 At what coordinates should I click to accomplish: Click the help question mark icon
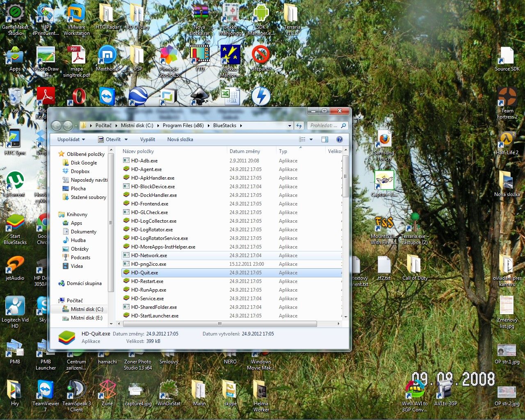click(339, 139)
